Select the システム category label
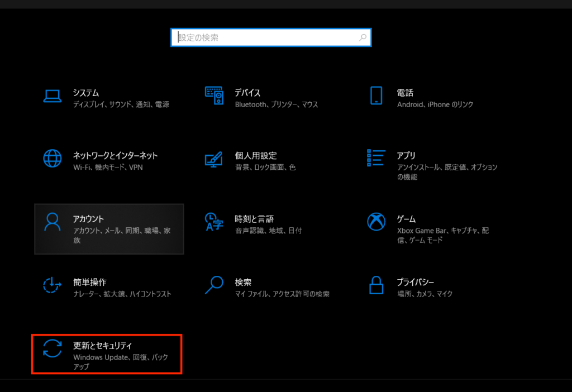This screenshot has width=572, height=392. 85,93
